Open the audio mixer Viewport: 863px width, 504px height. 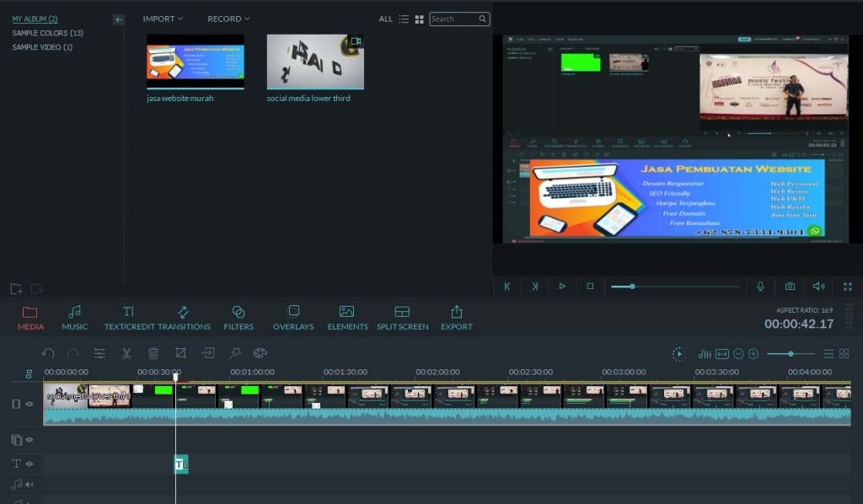705,354
